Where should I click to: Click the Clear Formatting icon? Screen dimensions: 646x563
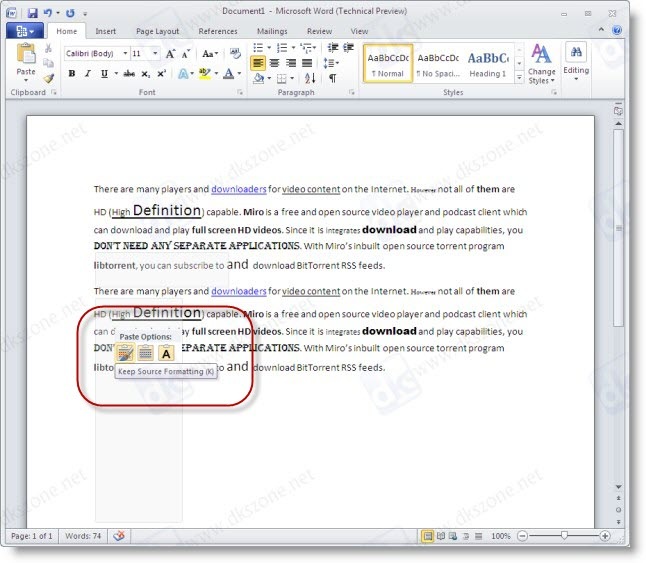(x=235, y=53)
